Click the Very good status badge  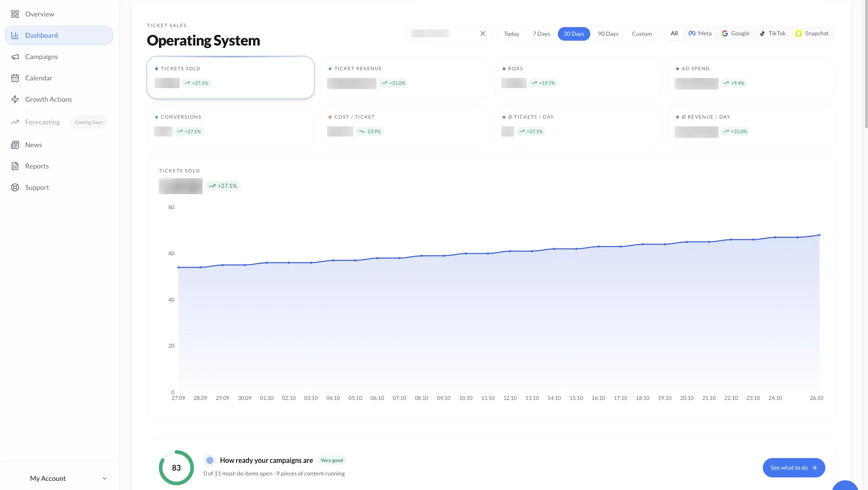[332, 460]
